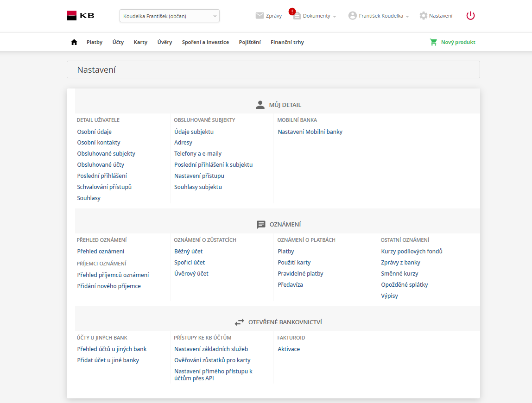Open Údaje subjektu

194,132
